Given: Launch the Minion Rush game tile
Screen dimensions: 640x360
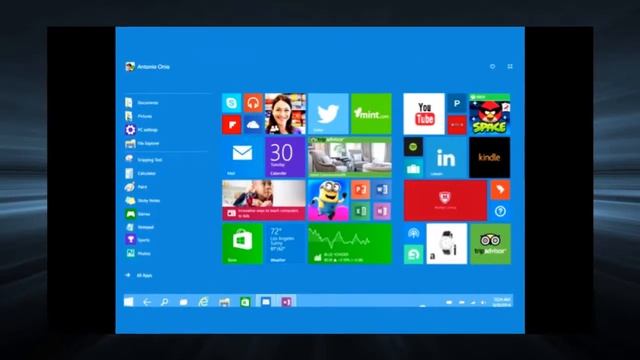Looking at the screenshot, I should point(328,200).
